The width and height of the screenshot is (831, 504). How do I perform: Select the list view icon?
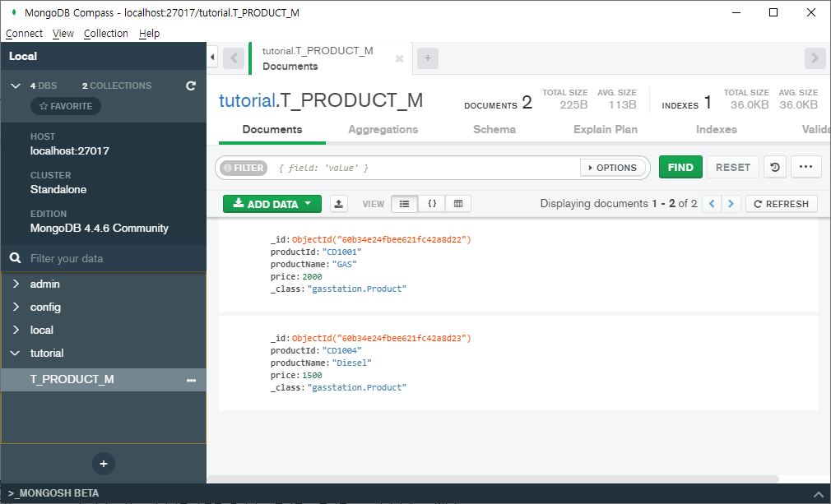pyautogui.click(x=404, y=203)
